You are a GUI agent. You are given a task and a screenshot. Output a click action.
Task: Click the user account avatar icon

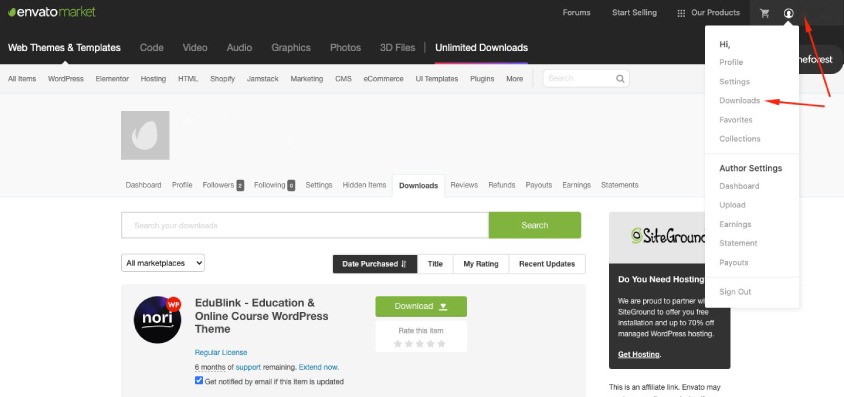pos(789,13)
